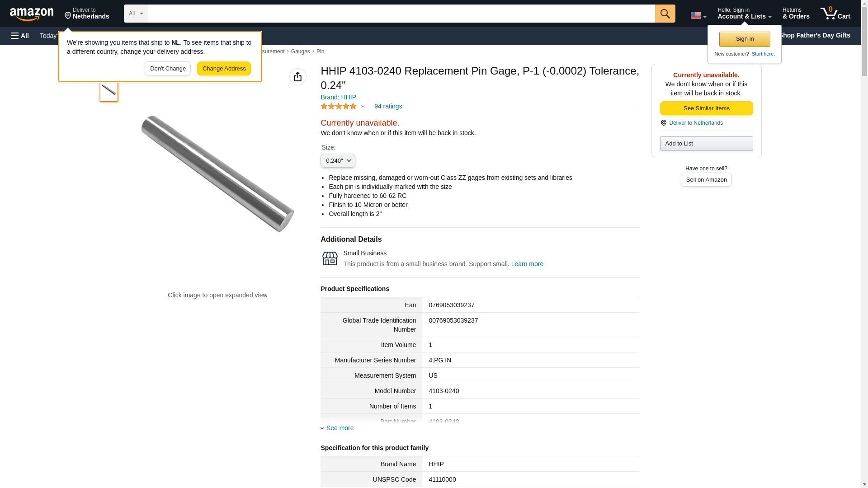Open the search category All dropdown
Screen dimensions: 868x488
click(135, 14)
